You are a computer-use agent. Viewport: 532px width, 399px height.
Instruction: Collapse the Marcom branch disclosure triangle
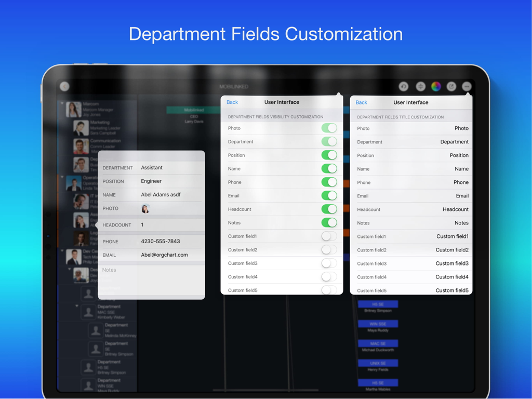pos(62,104)
